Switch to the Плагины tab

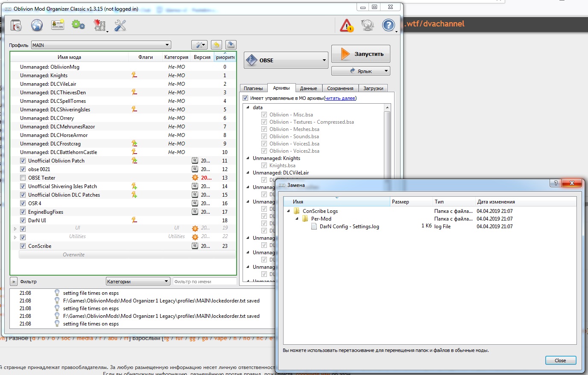pos(253,88)
